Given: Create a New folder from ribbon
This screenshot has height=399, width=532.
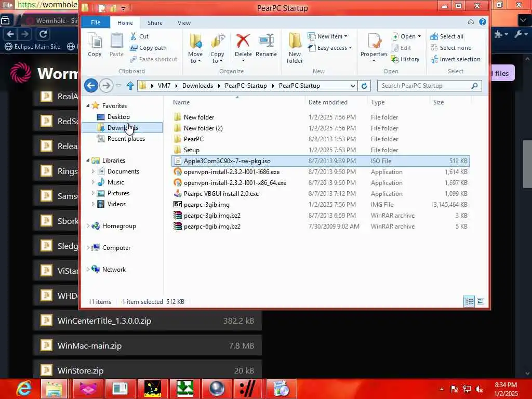Looking at the screenshot, I should (x=295, y=48).
